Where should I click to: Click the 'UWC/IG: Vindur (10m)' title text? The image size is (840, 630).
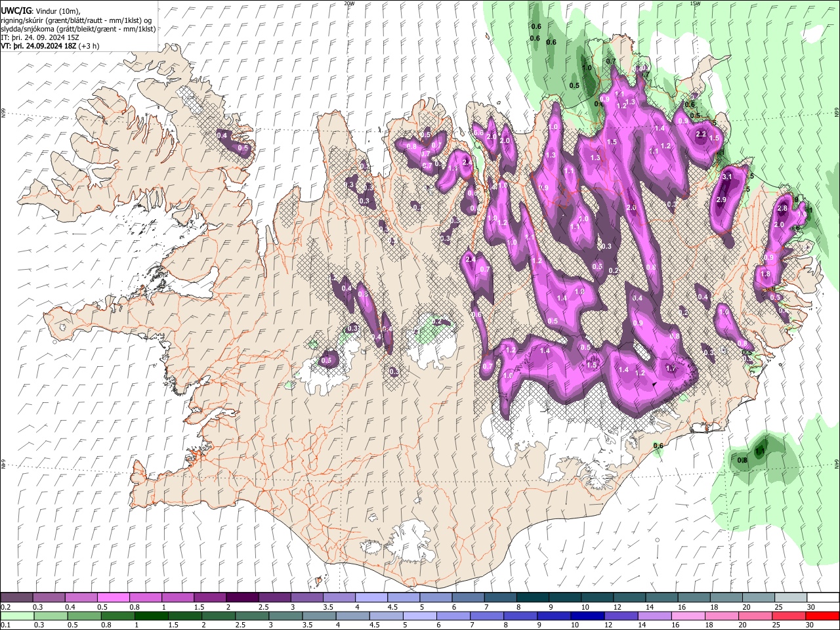40,11
